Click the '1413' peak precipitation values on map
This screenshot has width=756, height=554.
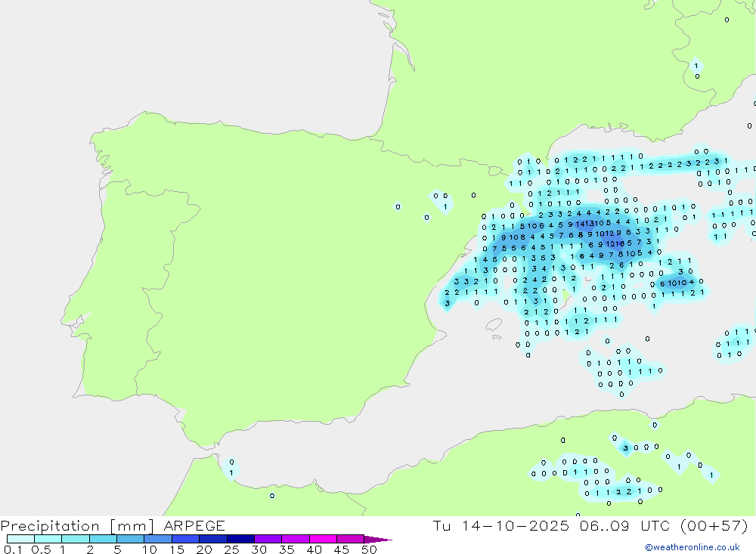[584, 224]
